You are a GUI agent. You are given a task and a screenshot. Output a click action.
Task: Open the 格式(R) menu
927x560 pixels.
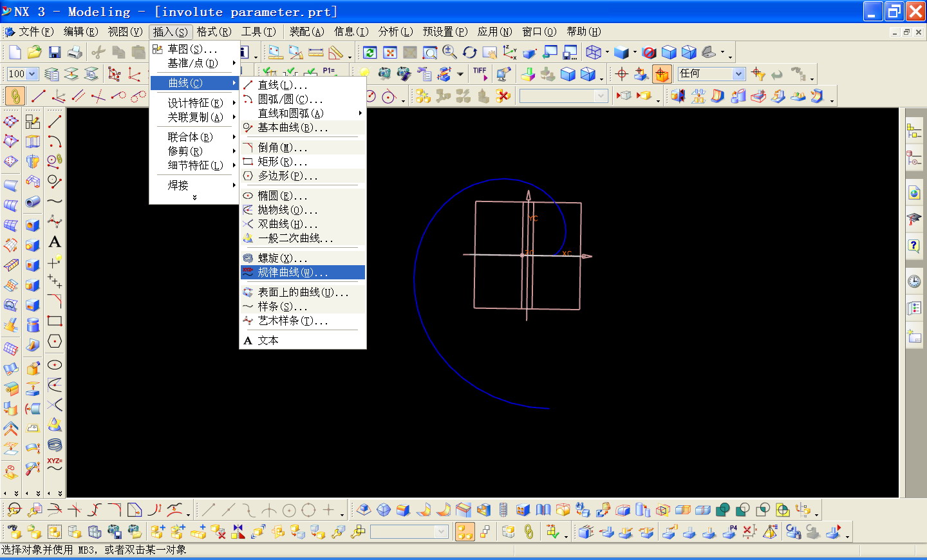pyautogui.click(x=214, y=32)
